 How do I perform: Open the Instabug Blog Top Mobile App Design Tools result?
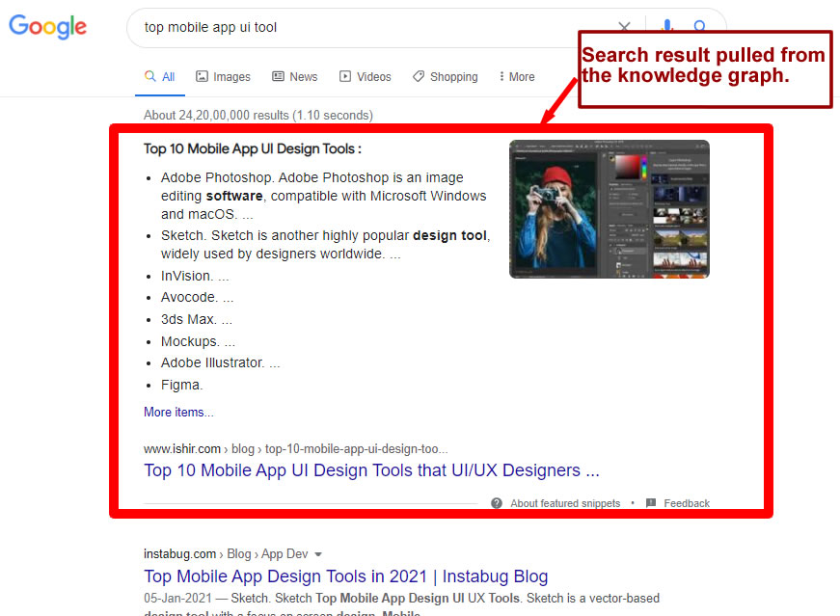pyautogui.click(x=345, y=576)
